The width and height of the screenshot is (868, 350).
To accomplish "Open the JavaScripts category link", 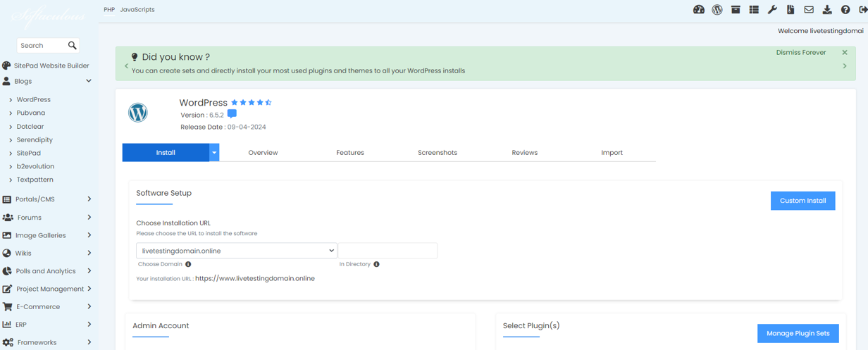I will tap(137, 10).
